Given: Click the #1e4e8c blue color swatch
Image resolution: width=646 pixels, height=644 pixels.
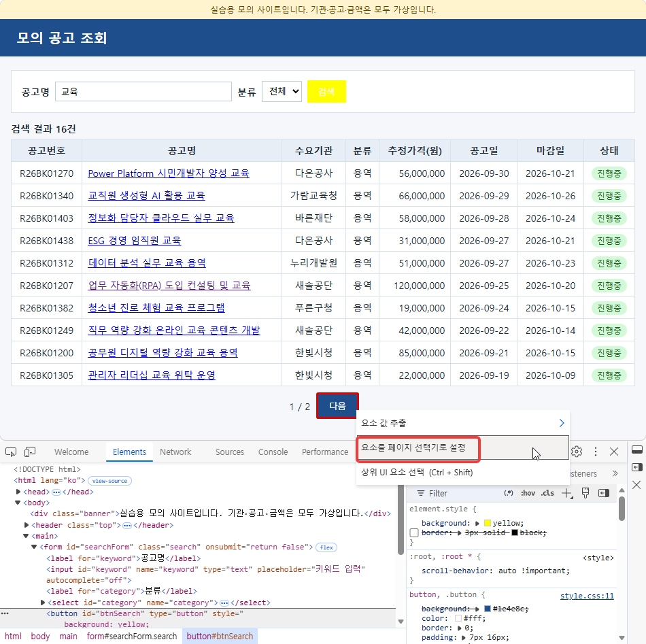Looking at the screenshot, I should [x=488, y=609].
